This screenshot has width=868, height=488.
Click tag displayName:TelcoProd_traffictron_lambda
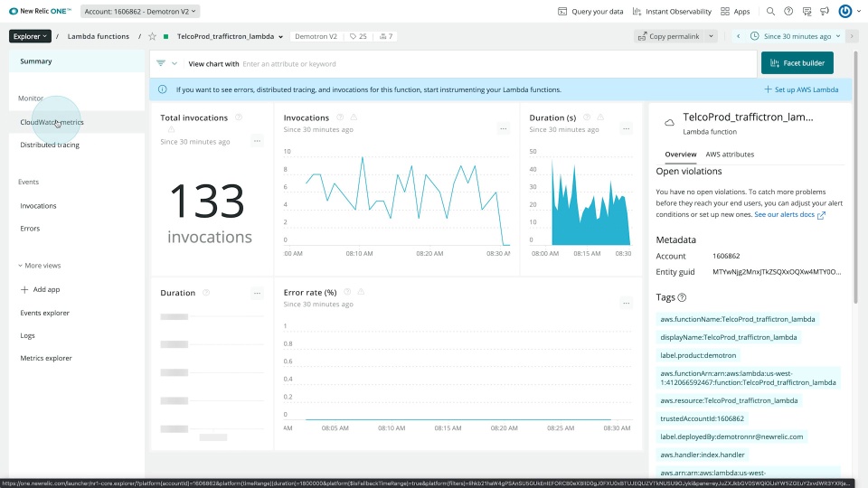(729, 337)
